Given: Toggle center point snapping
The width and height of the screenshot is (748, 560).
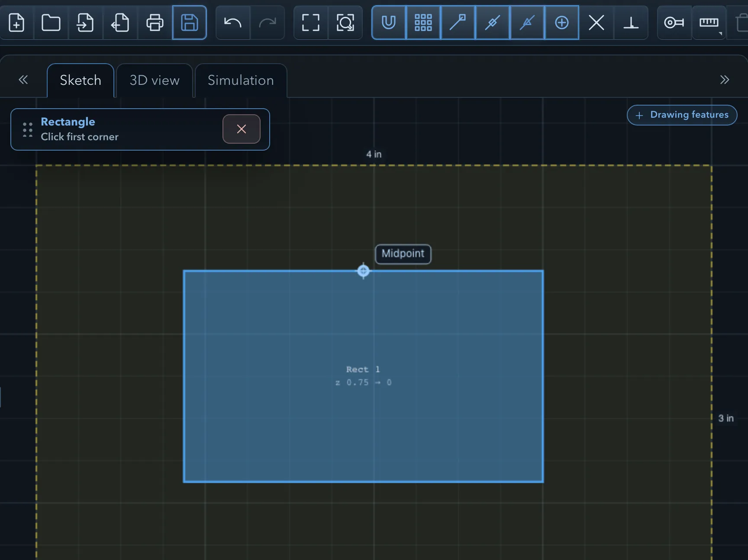Looking at the screenshot, I should 562,23.
